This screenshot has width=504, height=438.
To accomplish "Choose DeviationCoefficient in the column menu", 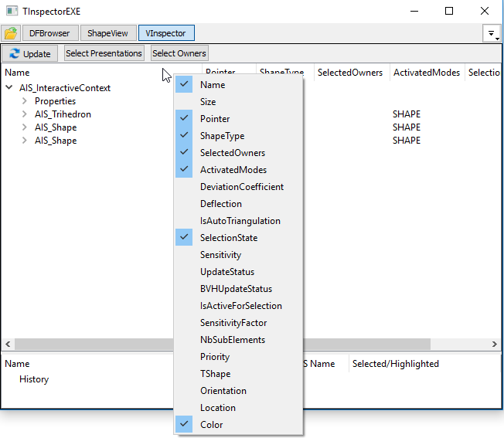I will pyautogui.click(x=241, y=187).
